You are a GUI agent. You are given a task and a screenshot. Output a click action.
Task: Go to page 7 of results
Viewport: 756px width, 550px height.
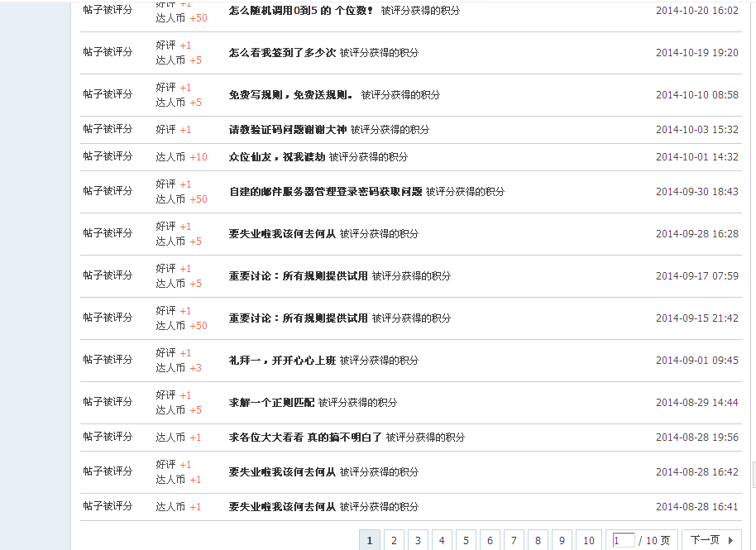pos(514,539)
